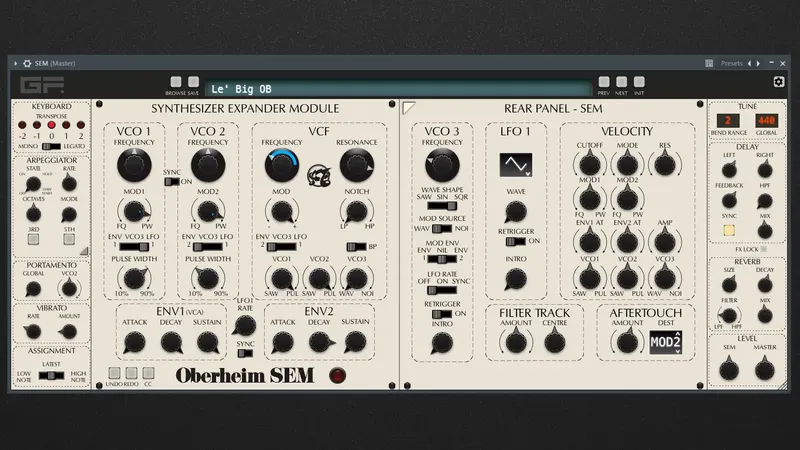The width and height of the screenshot is (800, 450).
Task: Click the VELOCITY CUTOFF knob
Action: 590,165
